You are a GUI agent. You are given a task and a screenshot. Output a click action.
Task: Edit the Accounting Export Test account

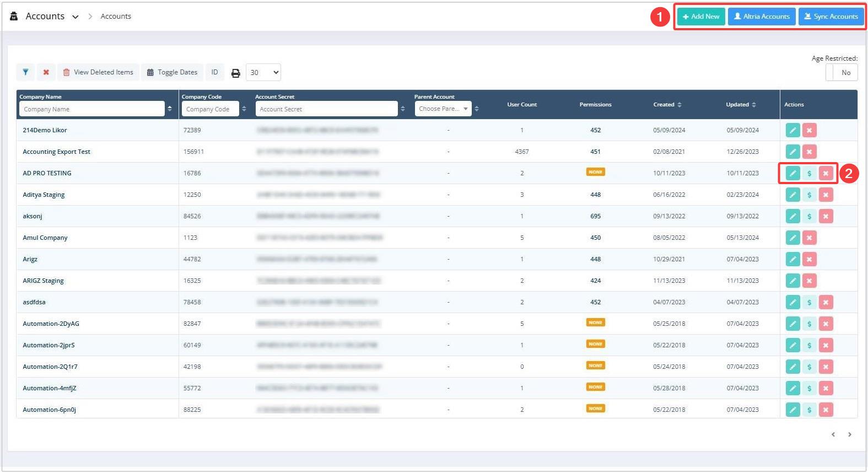tap(792, 152)
